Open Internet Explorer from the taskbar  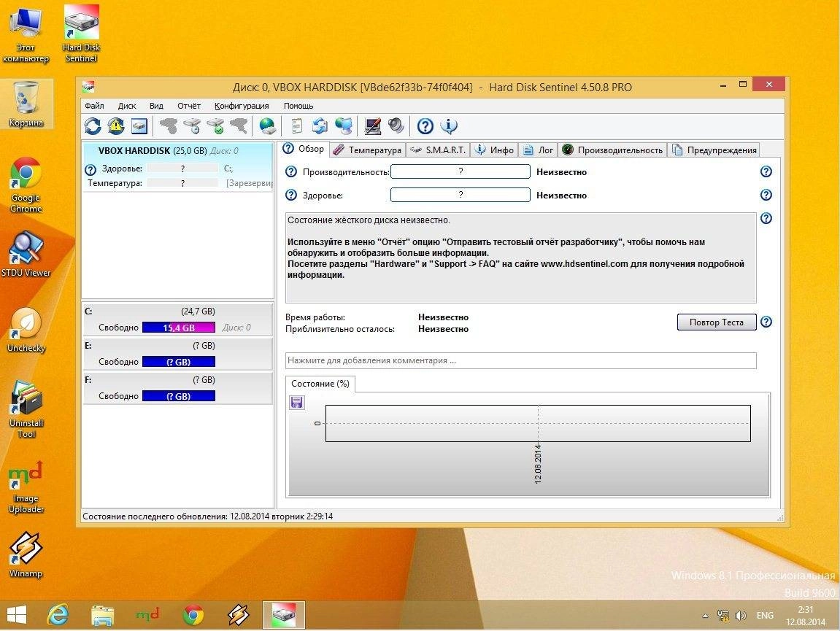click(58, 615)
